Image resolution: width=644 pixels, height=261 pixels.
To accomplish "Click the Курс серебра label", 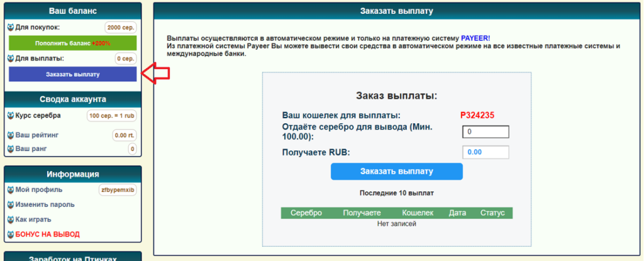I will click(38, 116).
